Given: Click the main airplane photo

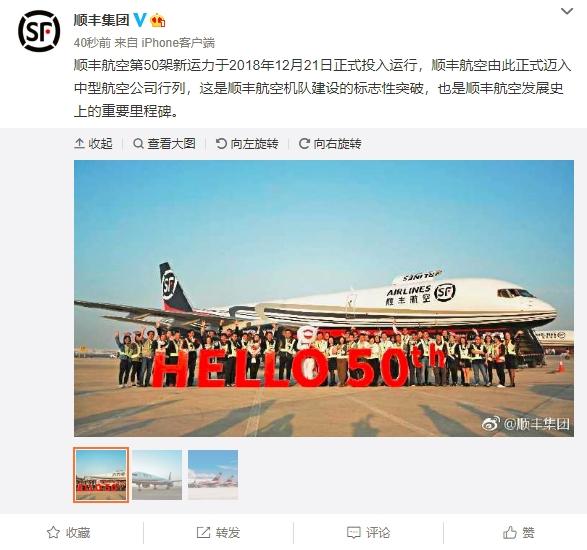Looking at the screenshot, I should [324, 298].
